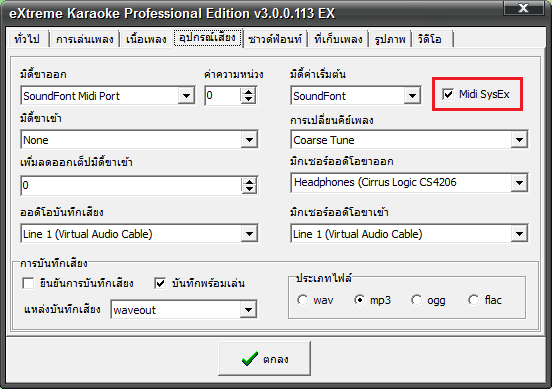The width and height of the screenshot is (552, 389).
Task: Click the อุปกรณ์เสียง tab
Action: [207, 38]
